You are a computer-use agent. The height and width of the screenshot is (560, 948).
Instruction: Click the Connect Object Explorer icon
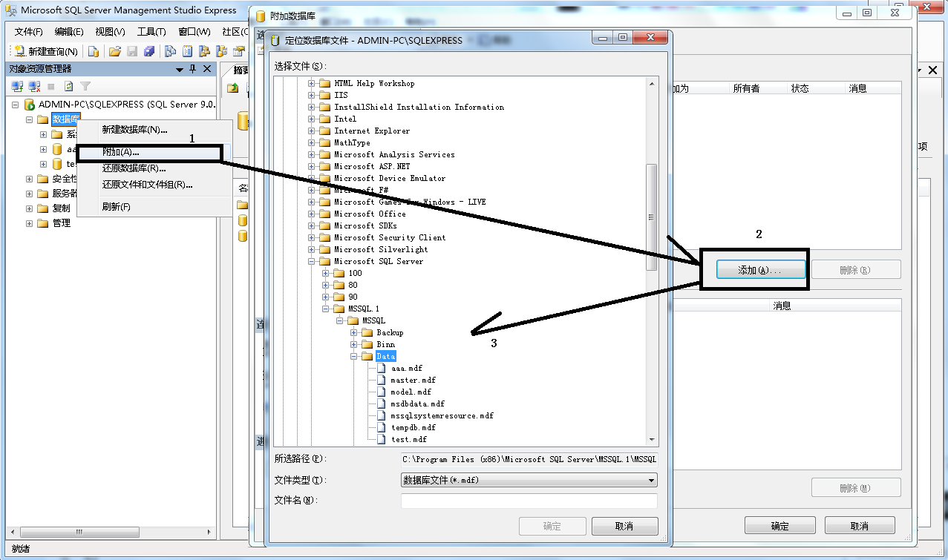tap(18, 86)
